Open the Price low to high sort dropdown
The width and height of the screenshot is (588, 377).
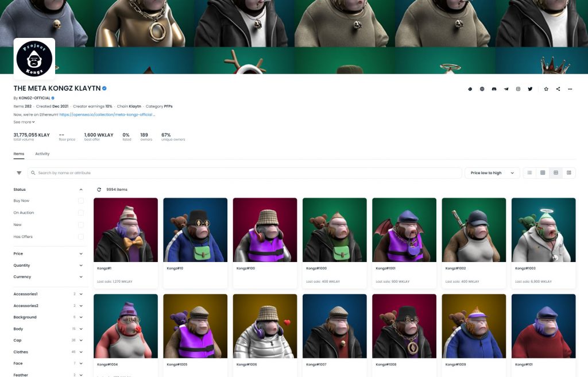coord(492,173)
